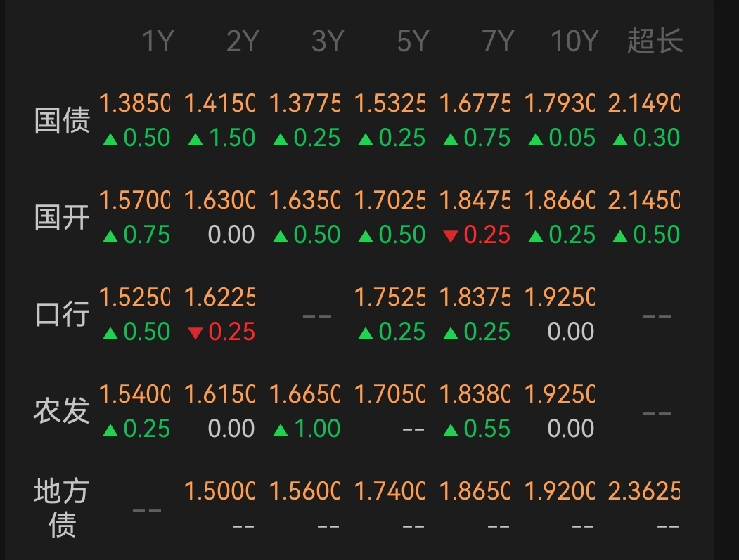Open the 国开 row label

(x=63, y=218)
